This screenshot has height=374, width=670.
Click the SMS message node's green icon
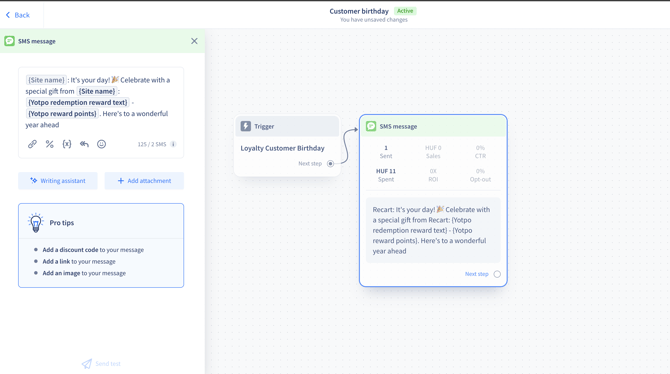click(371, 126)
